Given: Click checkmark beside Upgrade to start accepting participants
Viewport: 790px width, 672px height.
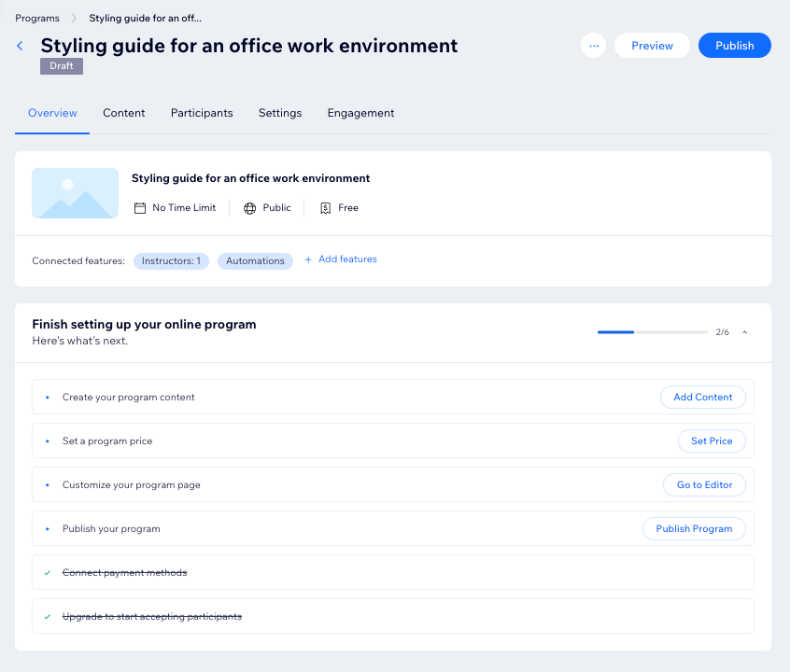Looking at the screenshot, I should pyautogui.click(x=48, y=616).
